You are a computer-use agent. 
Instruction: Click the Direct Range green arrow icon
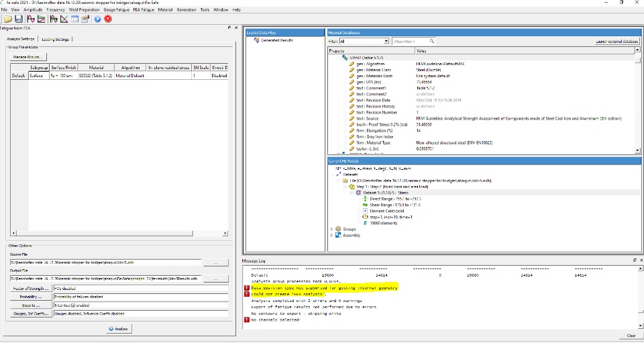pyautogui.click(x=365, y=199)
